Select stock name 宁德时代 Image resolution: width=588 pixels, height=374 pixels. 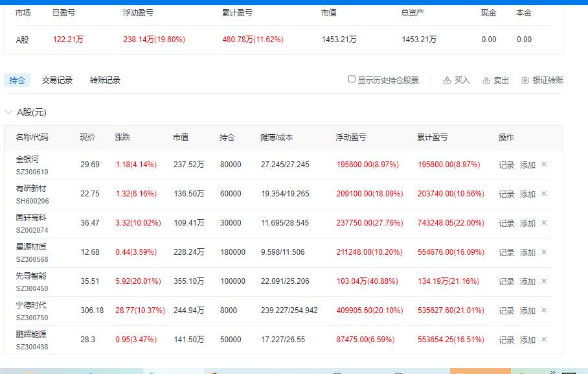click(x=30, y=305)
